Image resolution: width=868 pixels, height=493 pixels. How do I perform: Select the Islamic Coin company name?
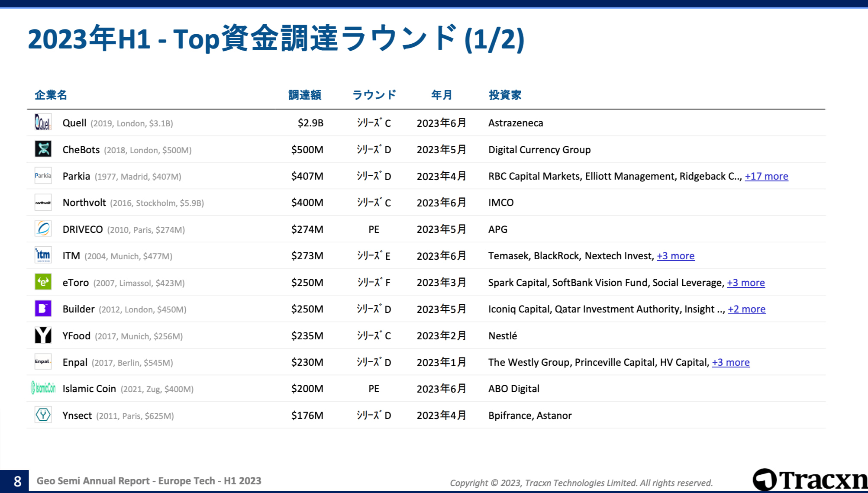point(89,389)
